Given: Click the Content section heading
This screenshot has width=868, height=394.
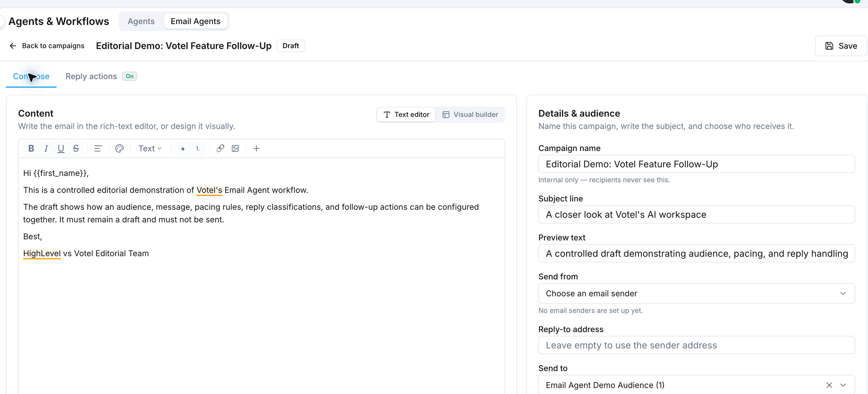Looking at the screenshot, I should pos(36,113).
